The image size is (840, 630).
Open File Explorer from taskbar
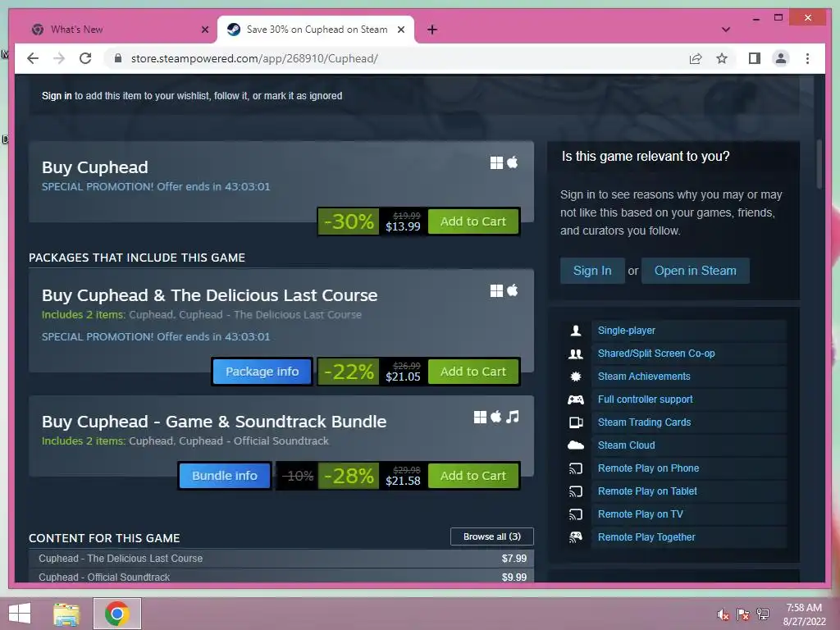coord(66,614)
